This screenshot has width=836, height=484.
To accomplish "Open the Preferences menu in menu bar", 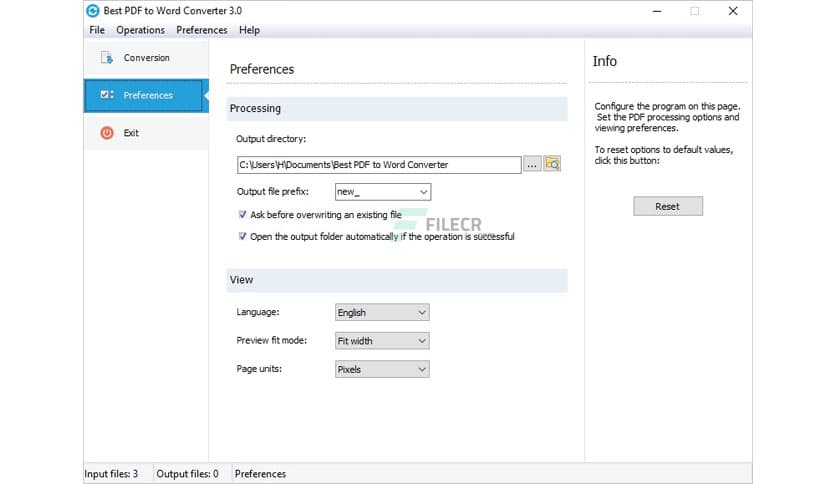I will point(202,30).
